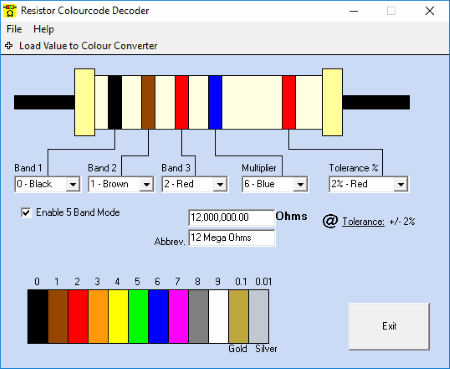Select the magenta swatch labeled 7
This screenshot has height=369, width=450.
tap(179, 316)
